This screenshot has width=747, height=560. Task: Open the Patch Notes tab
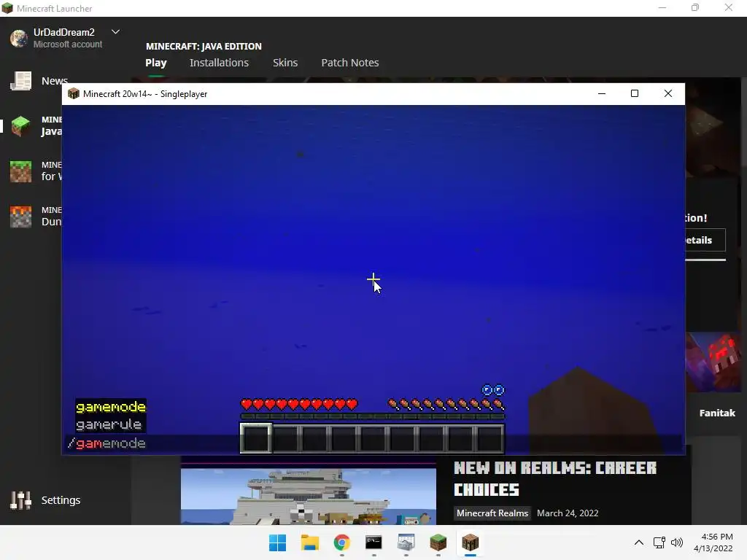pyautogui.click(x=350, y=63)
